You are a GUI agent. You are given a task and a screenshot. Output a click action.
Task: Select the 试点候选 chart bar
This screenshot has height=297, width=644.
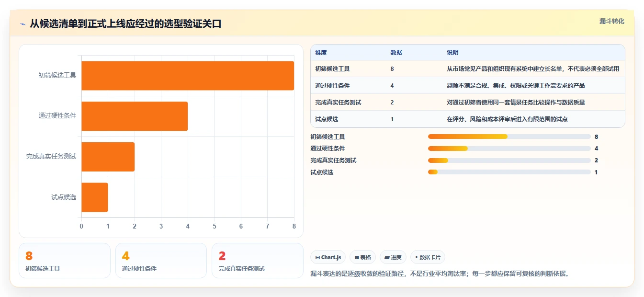(x=95, y=197)
